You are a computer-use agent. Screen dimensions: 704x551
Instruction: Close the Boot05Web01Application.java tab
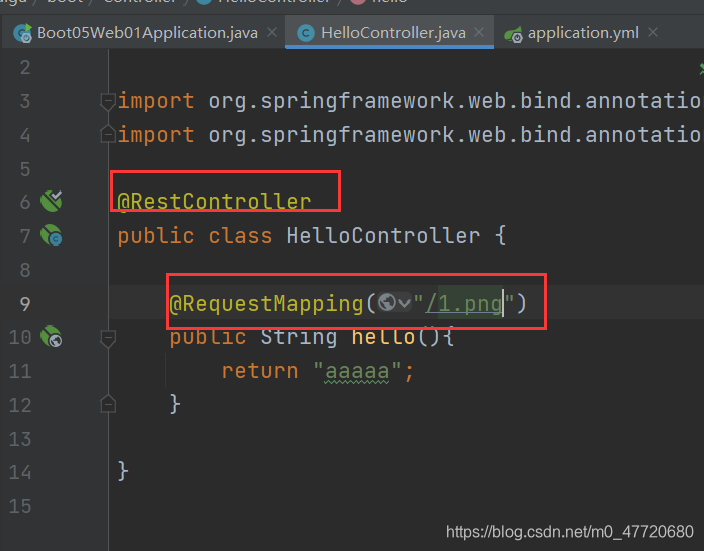272,32
